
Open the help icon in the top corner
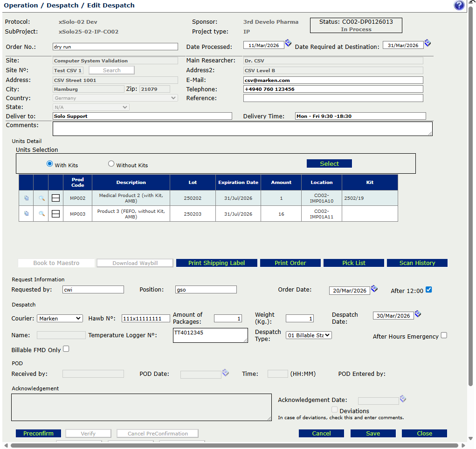[x=459, y=6]
